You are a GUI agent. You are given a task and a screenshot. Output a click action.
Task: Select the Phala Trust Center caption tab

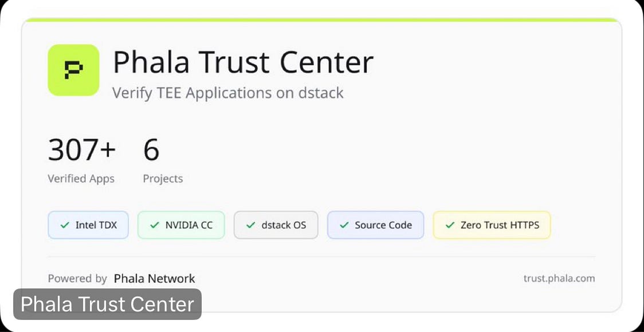coord(107,304)
